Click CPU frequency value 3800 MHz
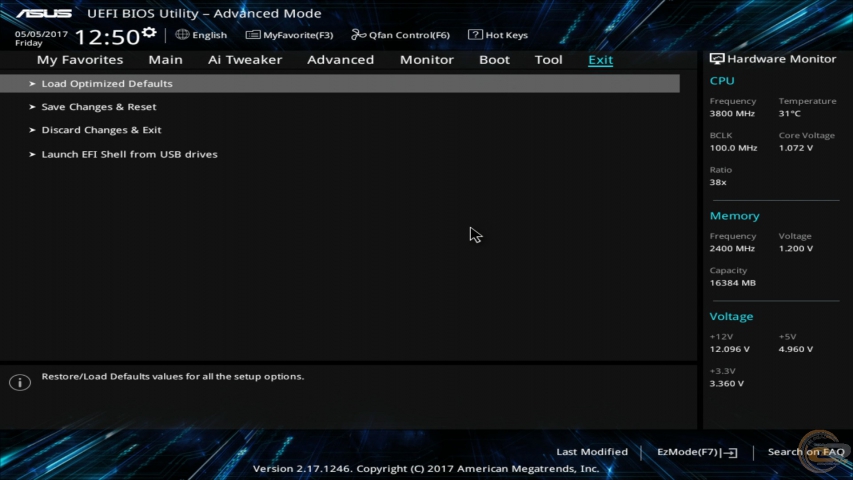853x480 pixels. pyautogui.click(x=732, y=114)
